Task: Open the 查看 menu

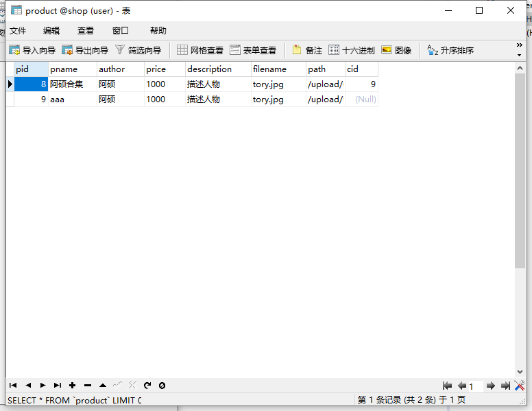Action: 86,31
